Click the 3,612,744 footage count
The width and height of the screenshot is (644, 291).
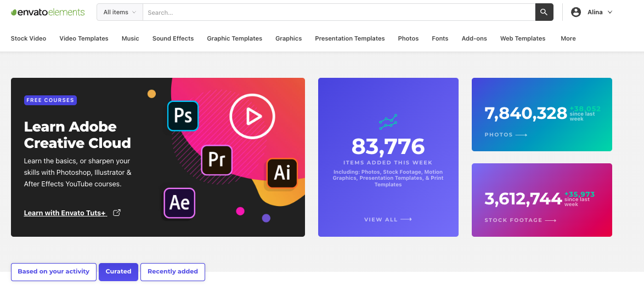click(x=523, y=199)
